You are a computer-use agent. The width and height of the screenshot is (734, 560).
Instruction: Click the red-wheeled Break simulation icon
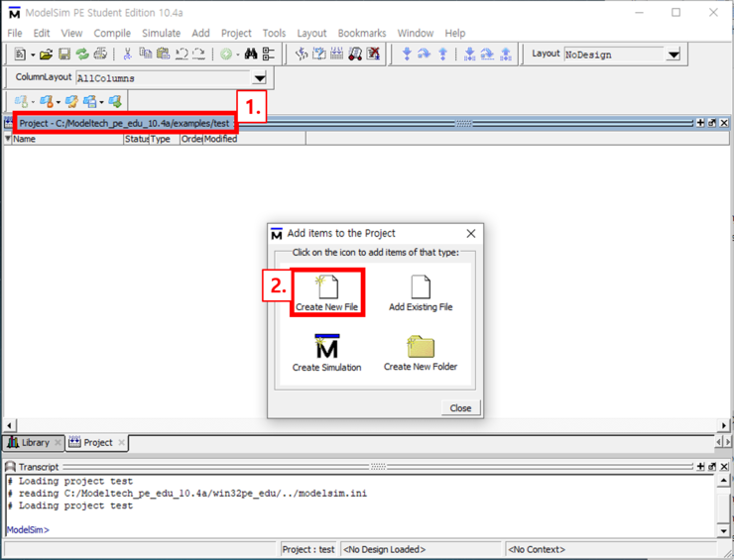tap(355, 55)
